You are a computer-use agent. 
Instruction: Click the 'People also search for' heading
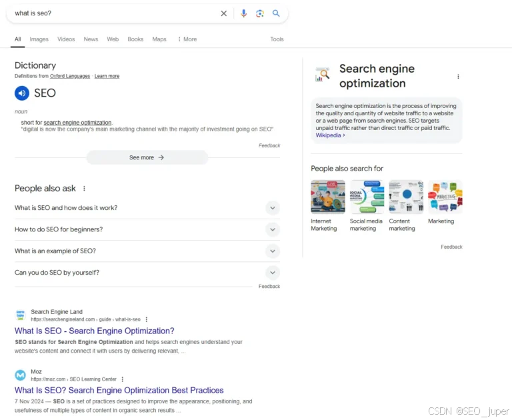point(347,169)
